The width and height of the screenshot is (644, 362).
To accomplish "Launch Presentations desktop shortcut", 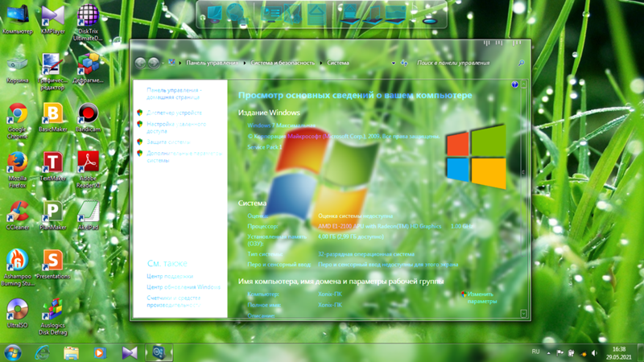I will click(52, 264).
